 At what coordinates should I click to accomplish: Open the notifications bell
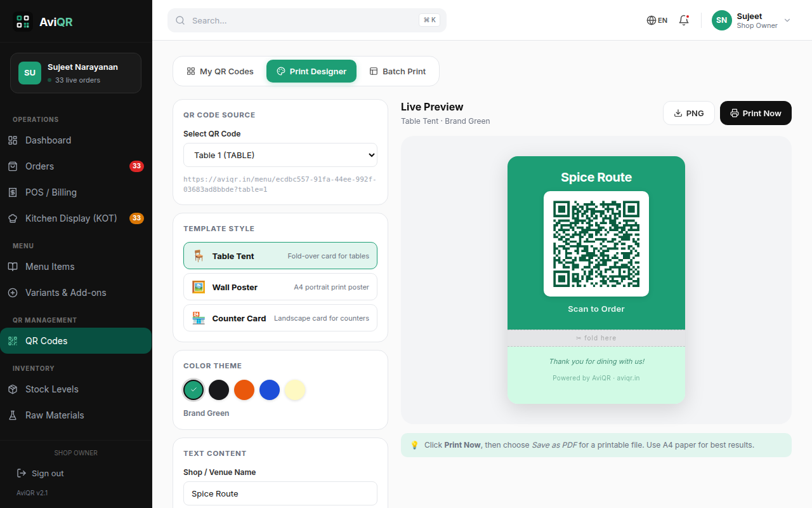tap(684, 20)
